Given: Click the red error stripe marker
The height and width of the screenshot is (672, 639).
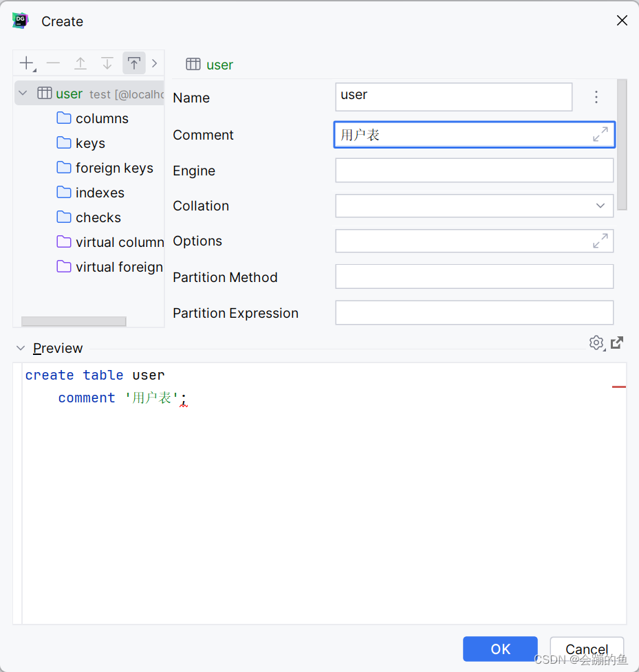Looking at the screenshot, I should click(x=619, y=387).
